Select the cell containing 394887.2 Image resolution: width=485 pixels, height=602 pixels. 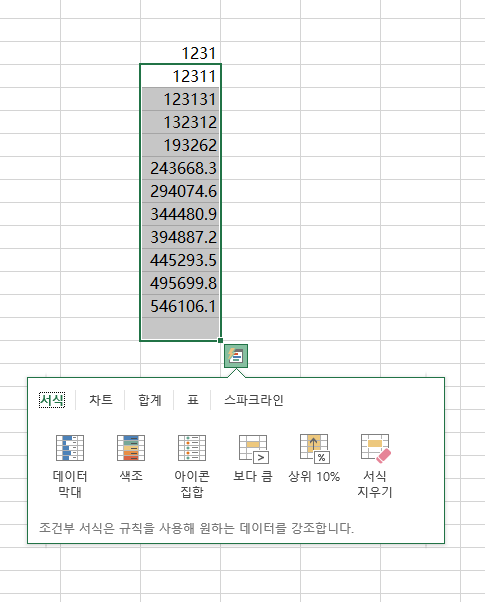click(180, 237)
